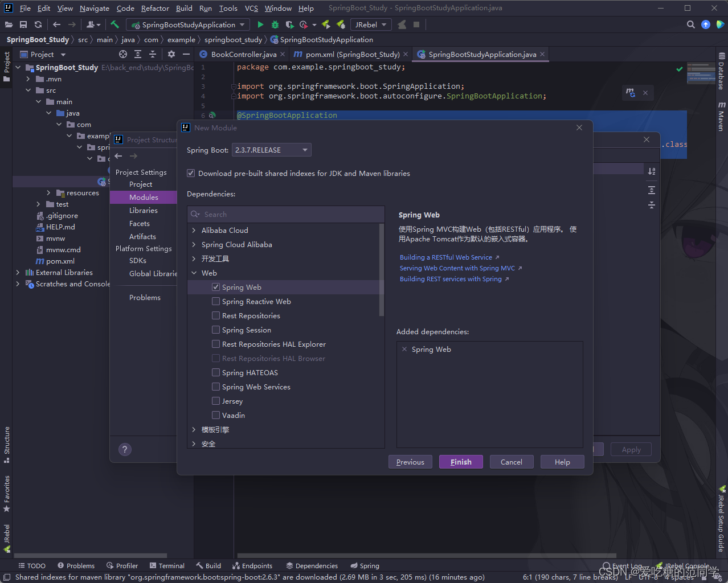This screenshot has width=728, height=583.
Task: Start debugging with the bug icon
Action: pyautogui.click(x=275, y=24)
